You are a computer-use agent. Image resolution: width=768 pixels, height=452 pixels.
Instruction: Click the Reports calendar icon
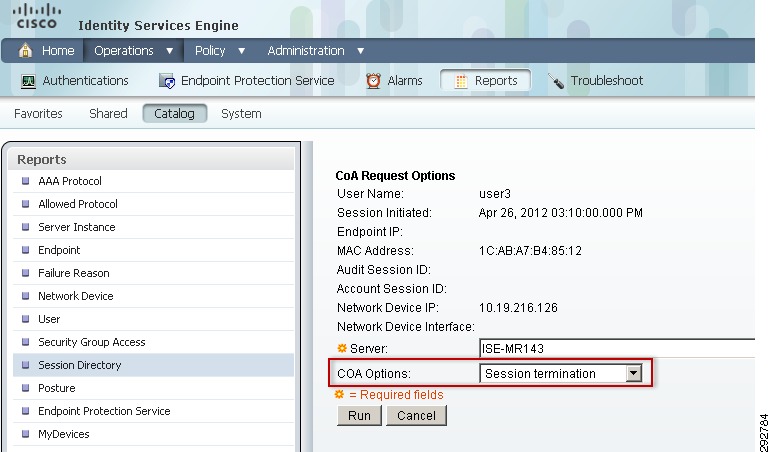[460, 81]
